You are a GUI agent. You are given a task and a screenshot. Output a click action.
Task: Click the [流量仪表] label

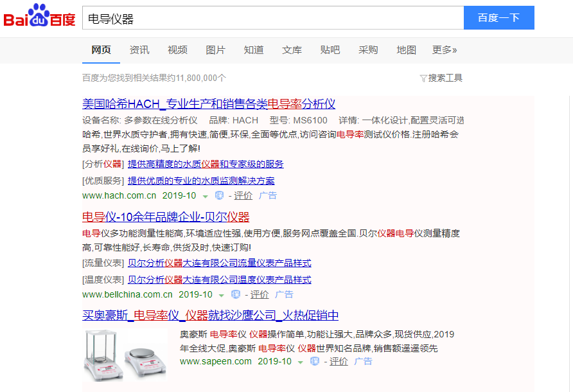tap(103, 263)
